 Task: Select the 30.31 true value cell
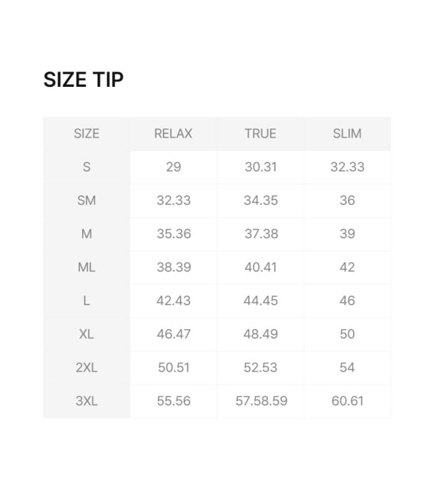pyautogui.click(x=260, y=167)
